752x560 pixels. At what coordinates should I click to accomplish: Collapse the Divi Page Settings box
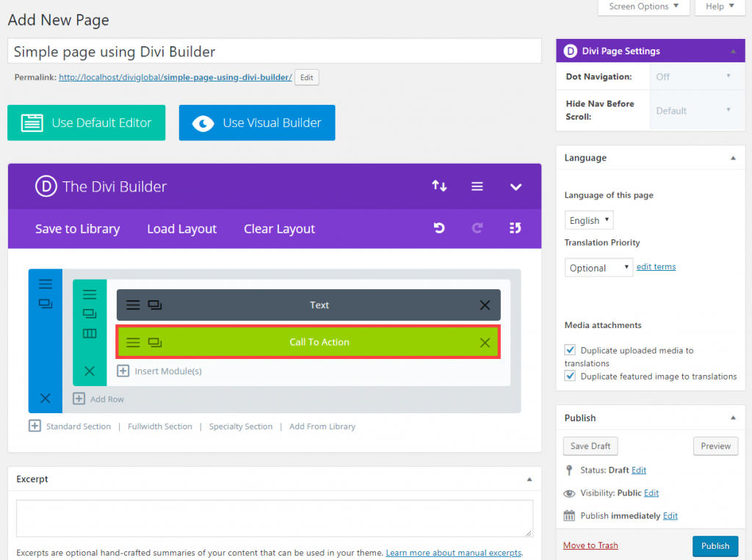[733, 51]
